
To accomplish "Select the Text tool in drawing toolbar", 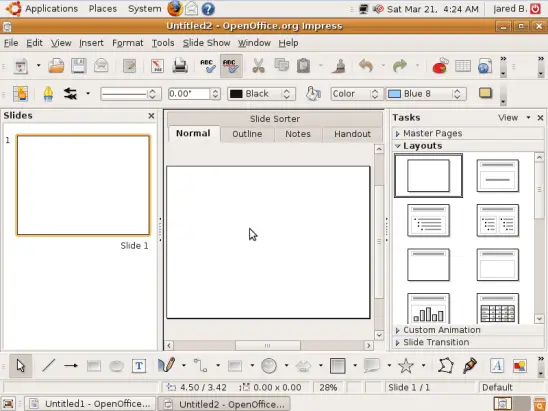I will click(x=139, y=366).
